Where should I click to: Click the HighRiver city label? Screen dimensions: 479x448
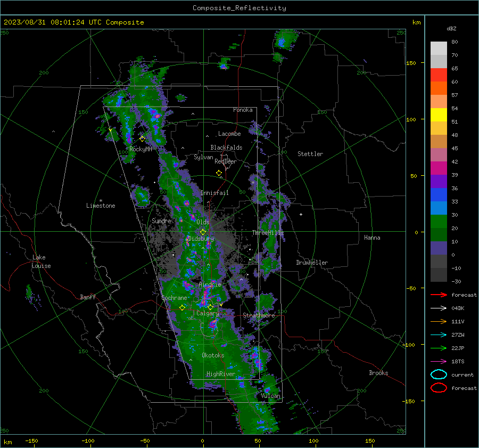pos(221,374)
